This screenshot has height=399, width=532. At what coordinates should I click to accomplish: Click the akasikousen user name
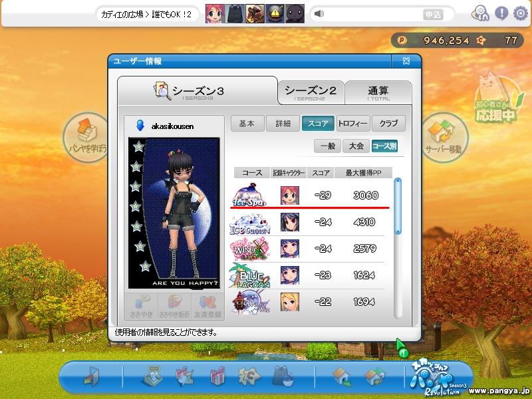coord(172,126)
